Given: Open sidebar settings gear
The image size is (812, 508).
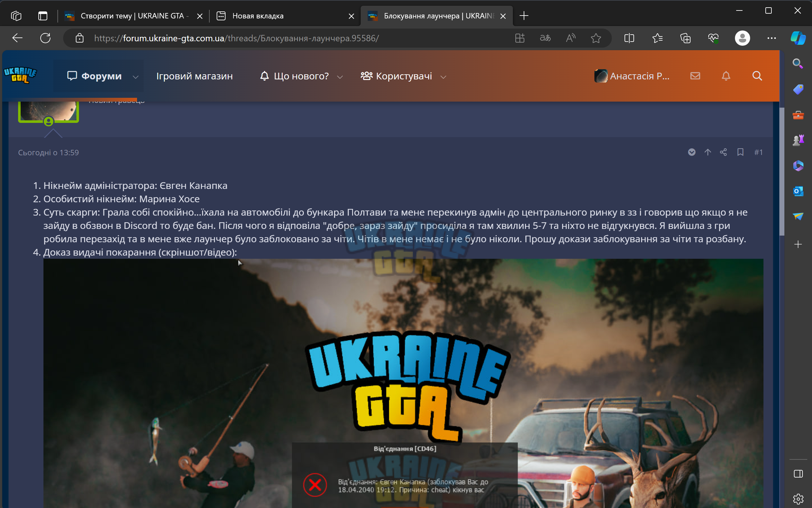Looking at the screenshot, I should [798, 499].
